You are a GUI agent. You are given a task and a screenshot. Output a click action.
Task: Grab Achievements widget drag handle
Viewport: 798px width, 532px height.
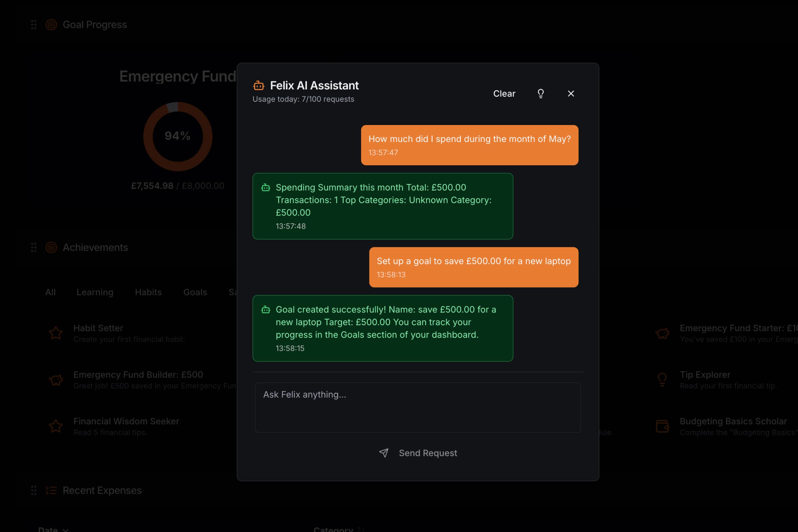tap(34, 248)
